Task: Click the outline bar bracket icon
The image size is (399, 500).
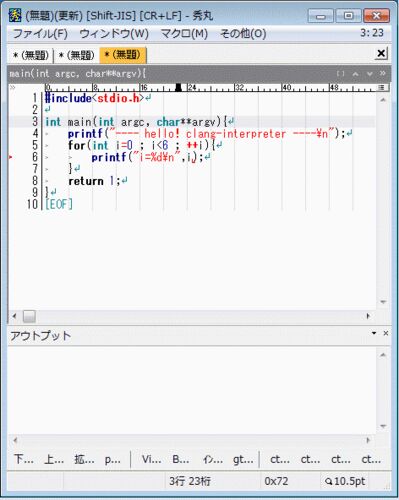Action: click(340, 74)
